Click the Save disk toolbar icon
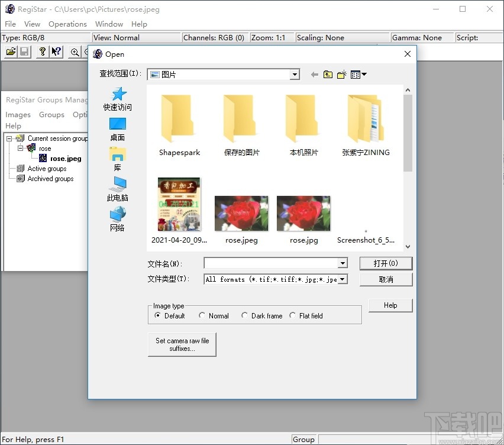 coord(24,51)
